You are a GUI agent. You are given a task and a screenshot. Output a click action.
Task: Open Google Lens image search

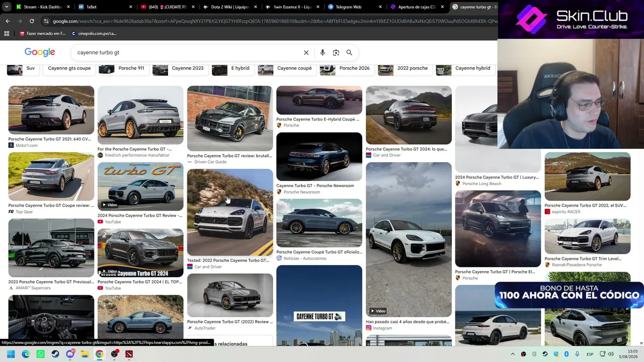(x=336, y=52)
